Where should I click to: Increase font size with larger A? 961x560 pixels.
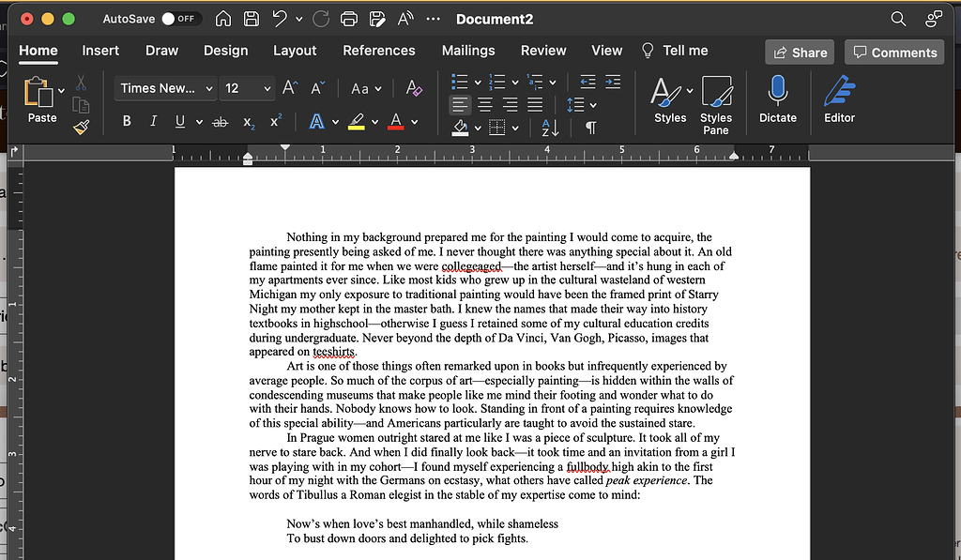pyautogui.click(x=290, y=88)
